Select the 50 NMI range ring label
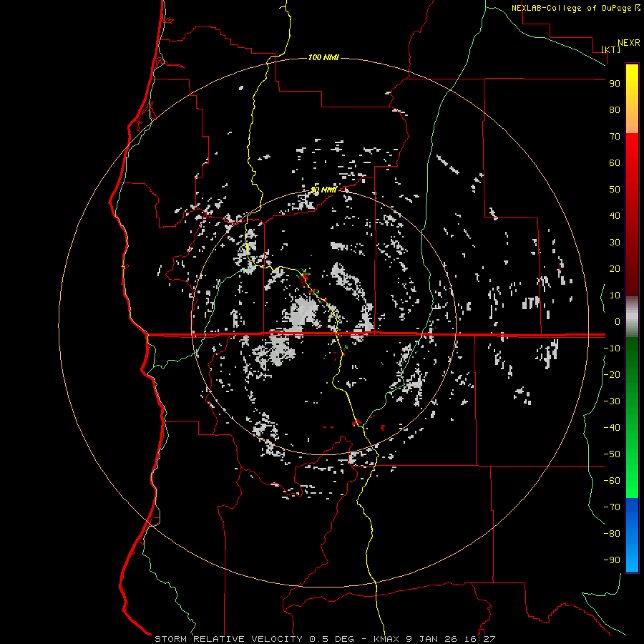The height and width of the screenshot is (644, 644). click(323, 190)
